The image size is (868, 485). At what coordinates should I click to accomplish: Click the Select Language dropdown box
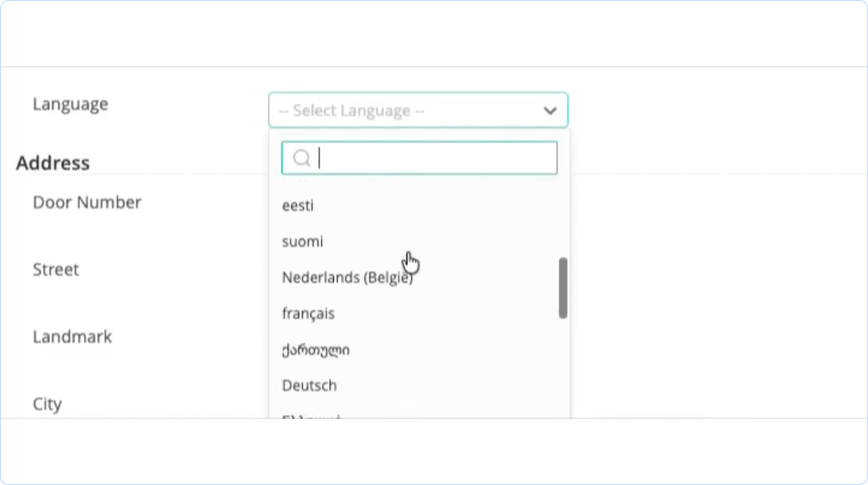(404, 110)
